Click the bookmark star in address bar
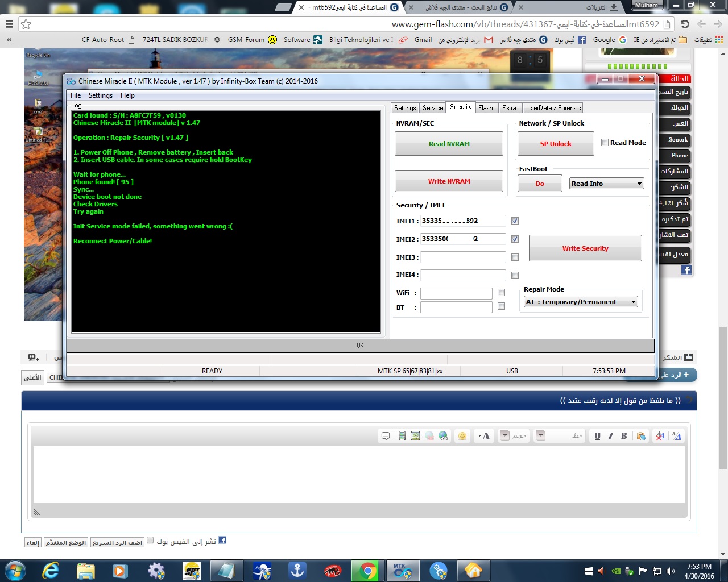 (x=26, y=24)
